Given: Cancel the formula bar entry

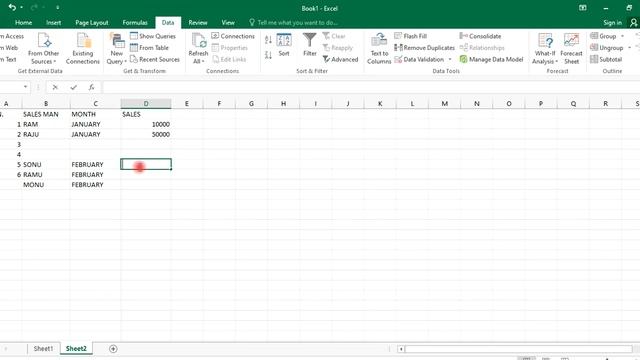Looking at the screenshot, I should click(x=55, y=87).
